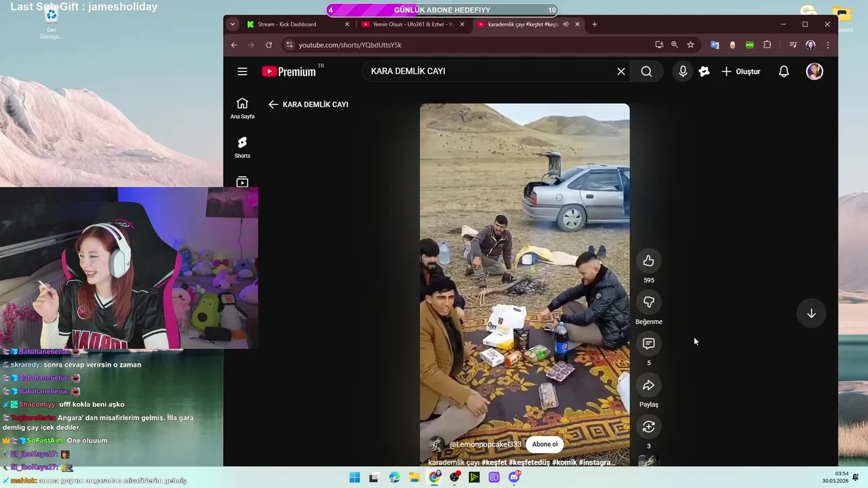Open the YouTube hamburger guide menu
Image resolution: width=868 pixels, height=488 pixels.
tap(242, 71)
